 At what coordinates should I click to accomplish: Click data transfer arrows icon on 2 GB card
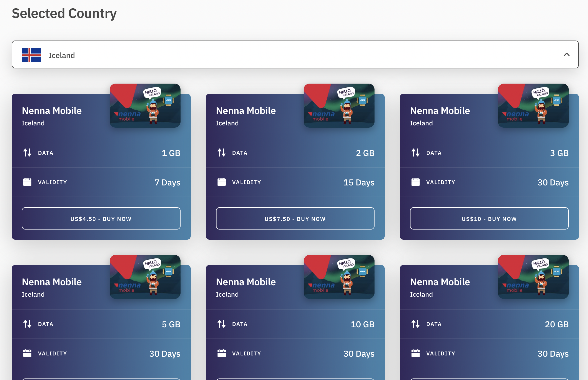pos(222,153)
